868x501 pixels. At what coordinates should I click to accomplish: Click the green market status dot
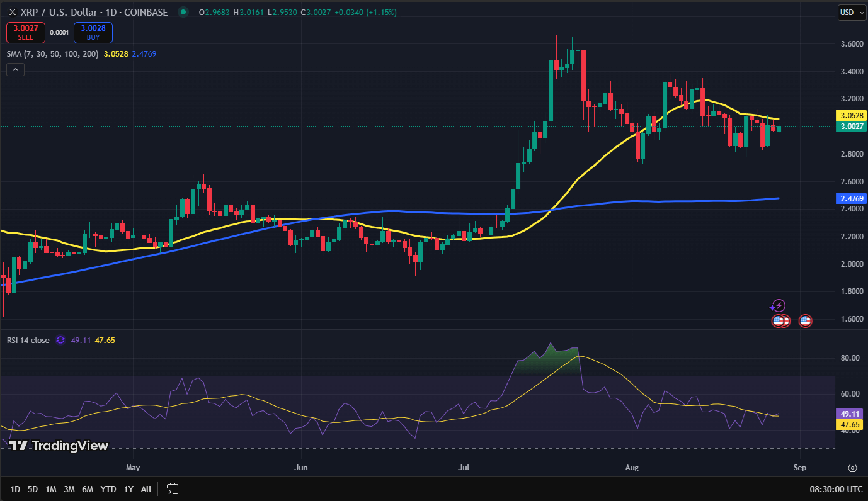[x=183, y=12]
